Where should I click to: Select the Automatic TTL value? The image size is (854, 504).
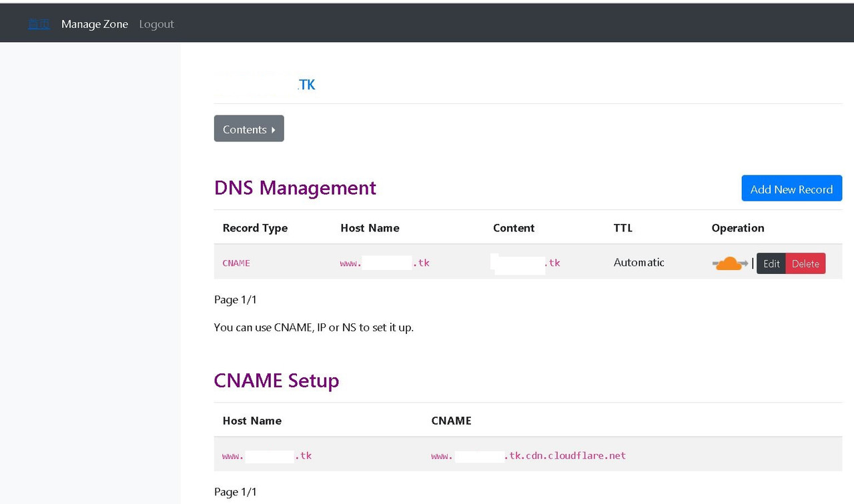tap(639, 263)
